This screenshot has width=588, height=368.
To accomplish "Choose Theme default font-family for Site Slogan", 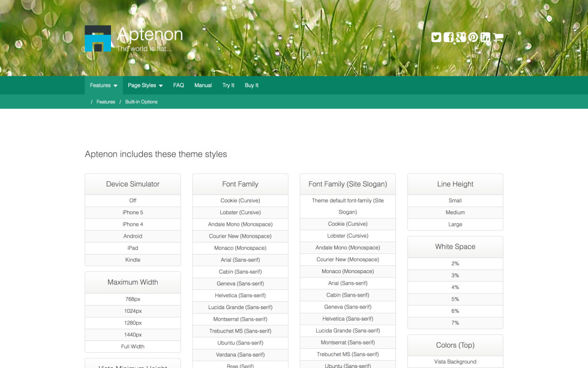I will click(x=347, y=207).
